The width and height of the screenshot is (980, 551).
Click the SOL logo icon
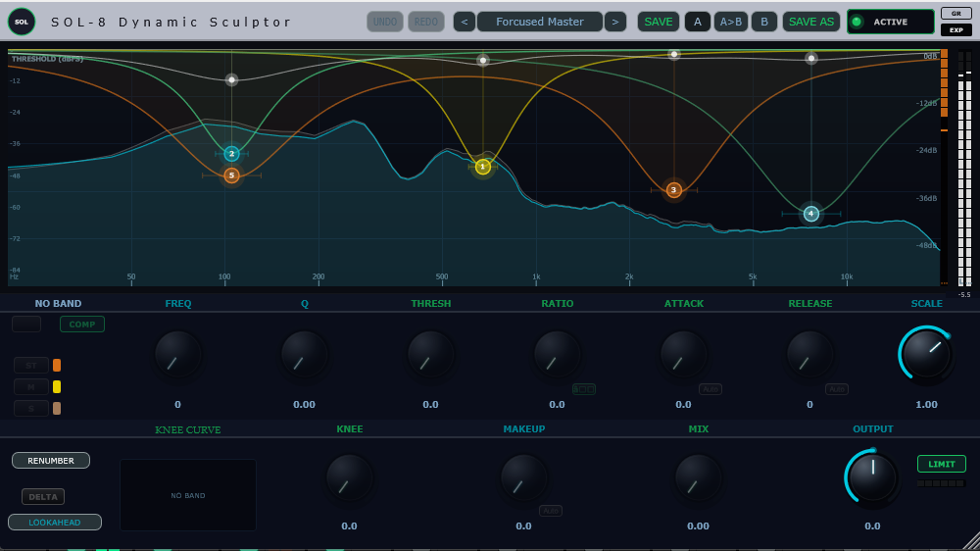pyautogui.click(x=22, y=22)
